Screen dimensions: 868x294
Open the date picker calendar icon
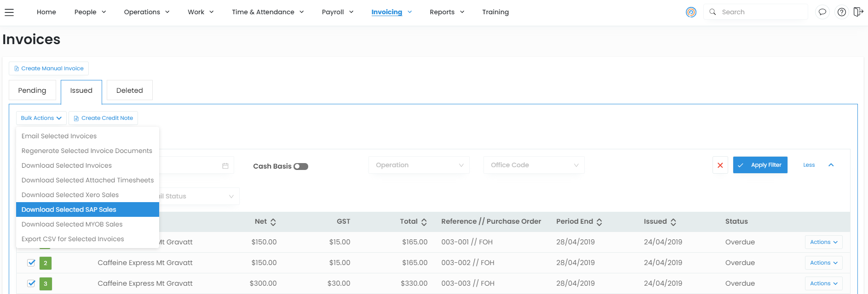click(225, 166)
